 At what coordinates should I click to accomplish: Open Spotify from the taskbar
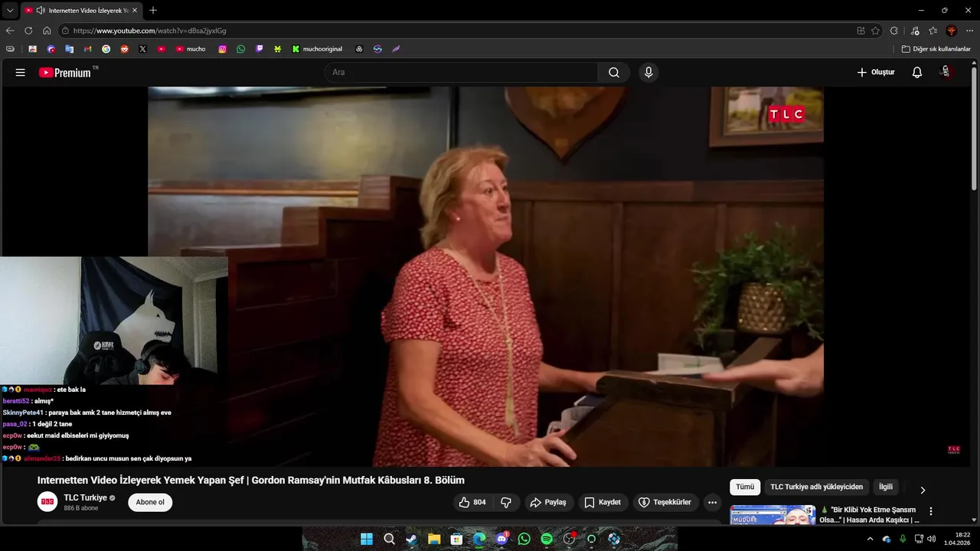point(547,539)
